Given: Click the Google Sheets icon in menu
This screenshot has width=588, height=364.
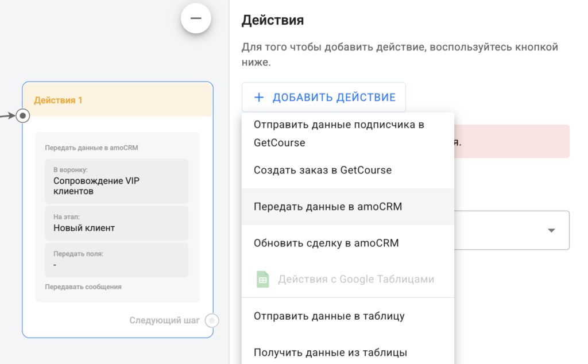Looking at the screenshot, I should click(262, 280).
